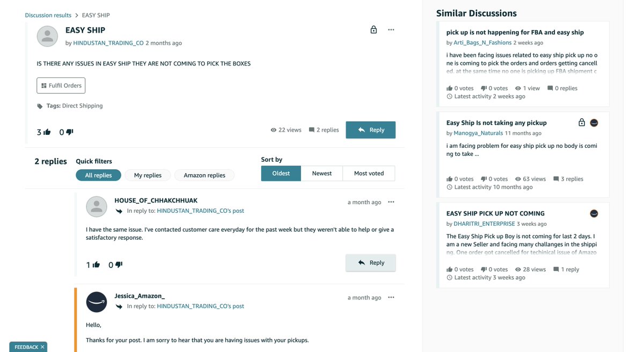Click the Jessica_Amazon_ username

click(140, 296)
